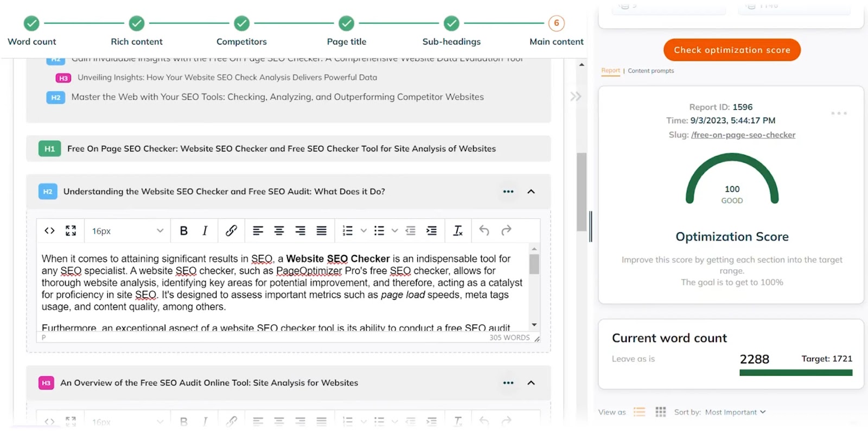Toggle bold formatting in H2 editor
The width and height of the screenshot is (868, 431).
(183, 231)
